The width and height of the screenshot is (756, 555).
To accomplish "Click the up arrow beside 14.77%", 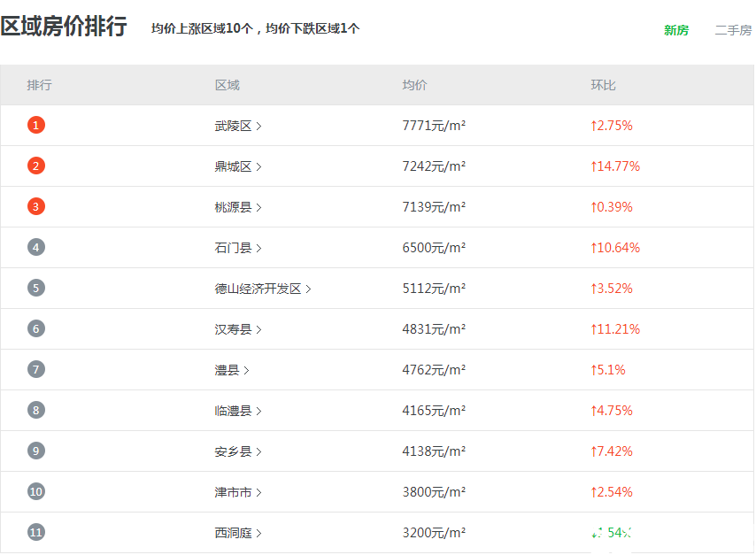I will (594, 166).
